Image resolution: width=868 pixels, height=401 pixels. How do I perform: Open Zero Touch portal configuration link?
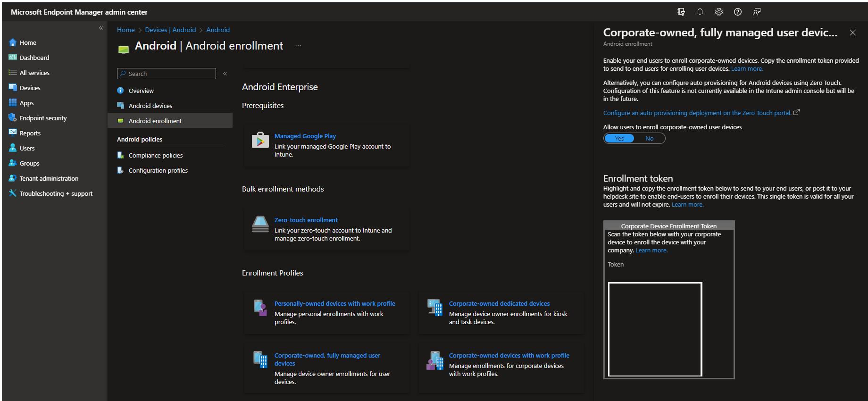(697, 113)
